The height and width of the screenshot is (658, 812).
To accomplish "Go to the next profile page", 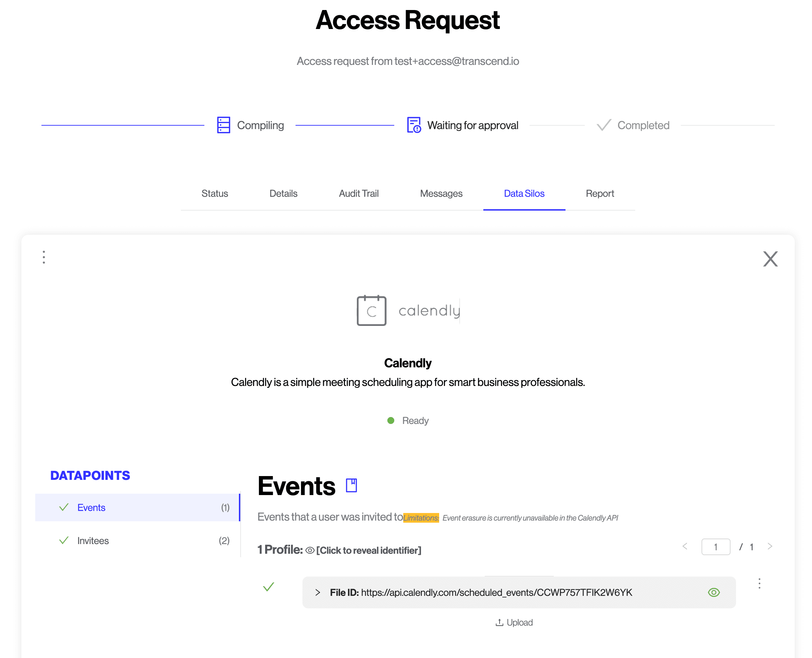I will point(769,546).
